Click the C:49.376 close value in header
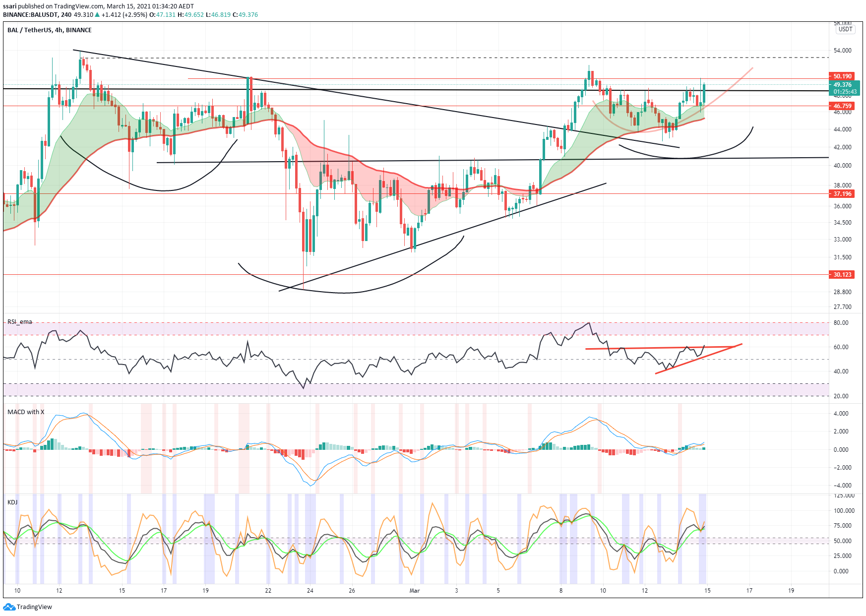The image size is (866, 616). tap(246, 15)
